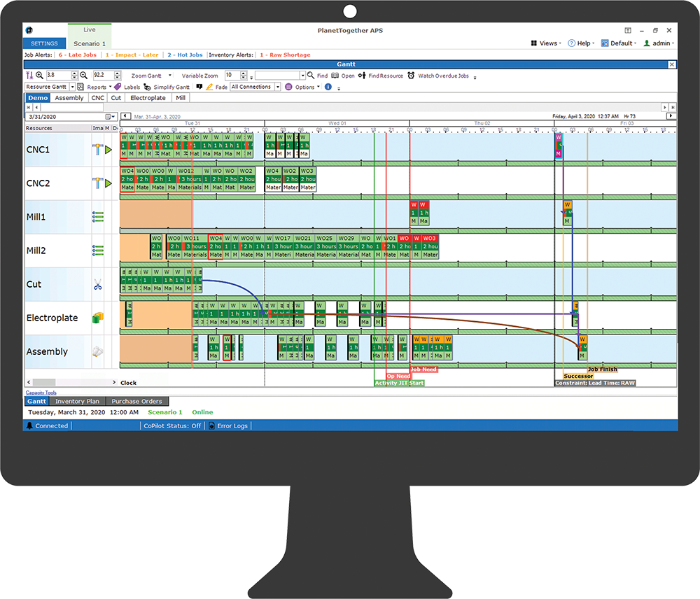Click the Connected bell icon

[29, 426]
